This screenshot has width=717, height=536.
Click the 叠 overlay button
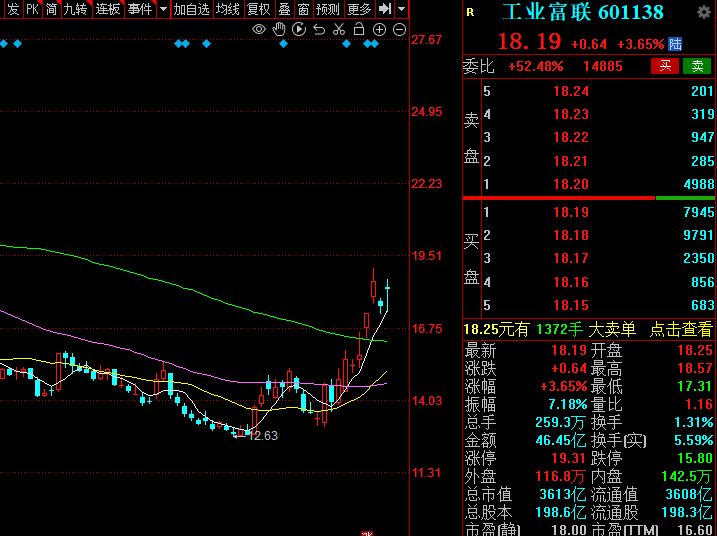pyautogui.click(x=284, y=9)
